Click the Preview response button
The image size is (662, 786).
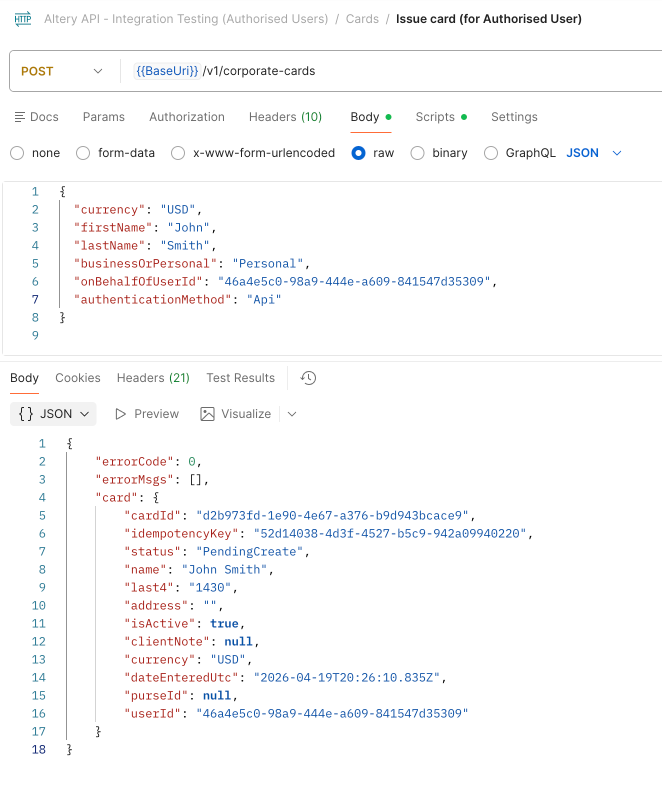(147, 414)
